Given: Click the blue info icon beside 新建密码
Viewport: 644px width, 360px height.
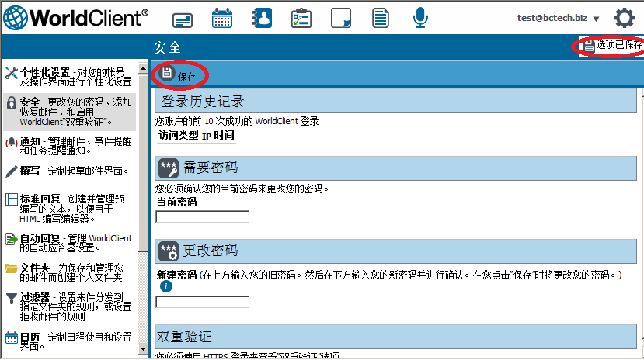Looking at the screenshot, I should 166,286.
